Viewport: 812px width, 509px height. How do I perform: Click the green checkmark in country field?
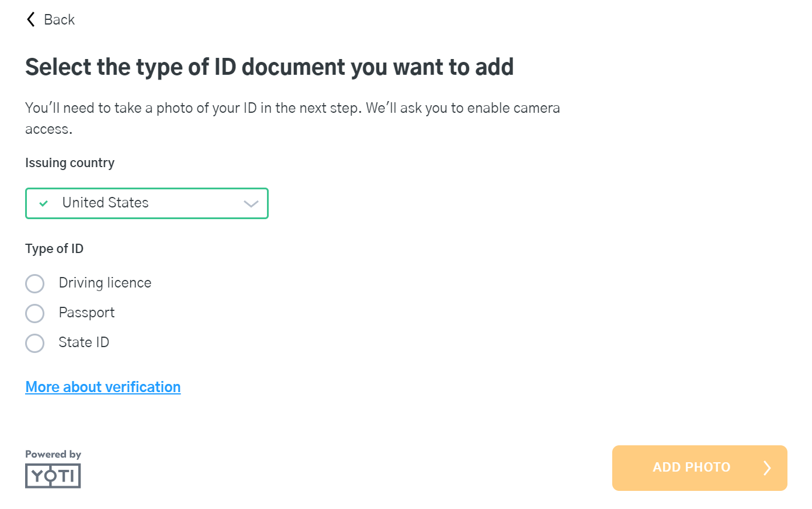[x=43, y=203]
